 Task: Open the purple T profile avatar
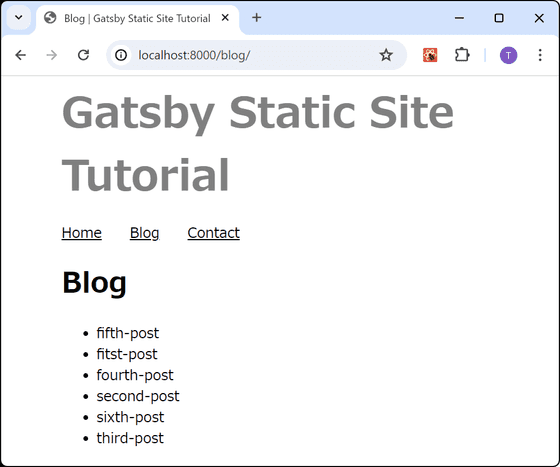point(508,55)
